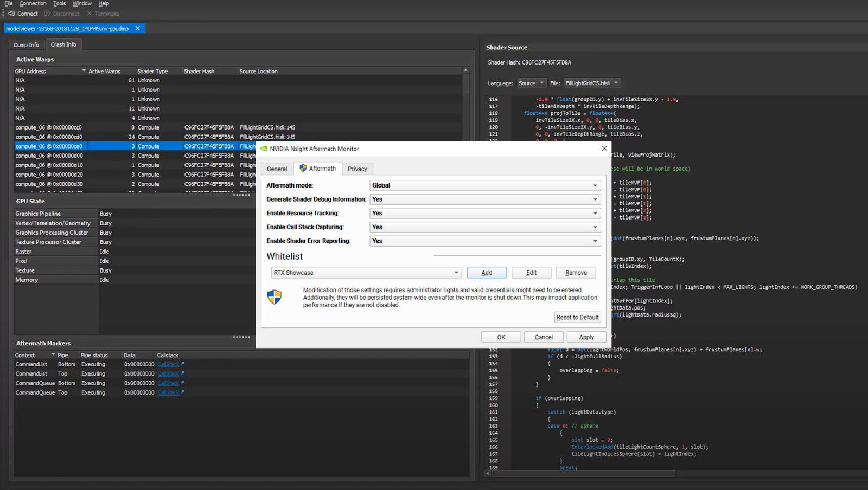This screenshot has width=868, height=490.
Task: Open CallStack link for CommandList Top
Action: point(170,374)
